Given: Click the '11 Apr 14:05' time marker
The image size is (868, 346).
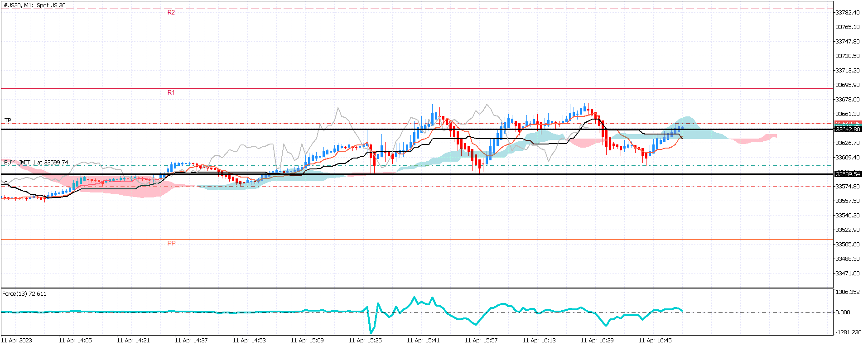Looking at the screenshot, I should click(75, 341).
